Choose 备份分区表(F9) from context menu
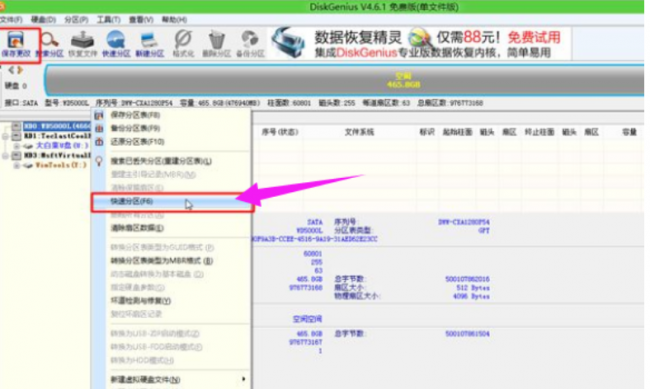Image resolution: width=650 pixels, height=389 pixels. 171,128
